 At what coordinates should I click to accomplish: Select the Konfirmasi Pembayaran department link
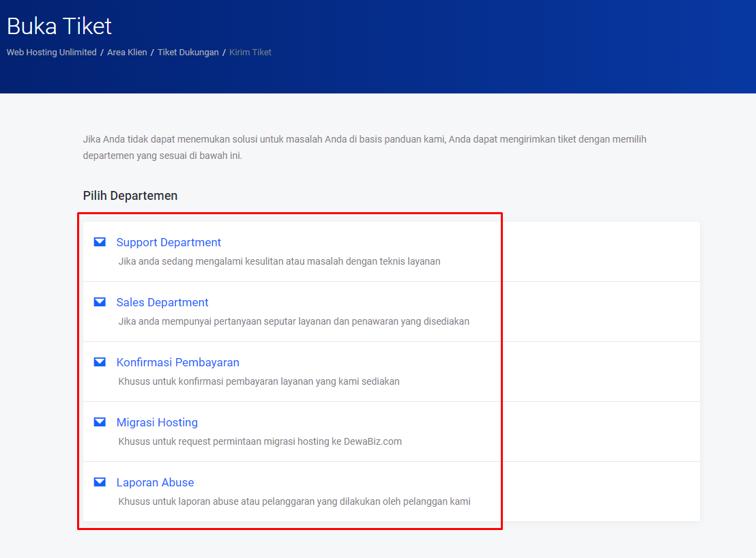(177, 362)
